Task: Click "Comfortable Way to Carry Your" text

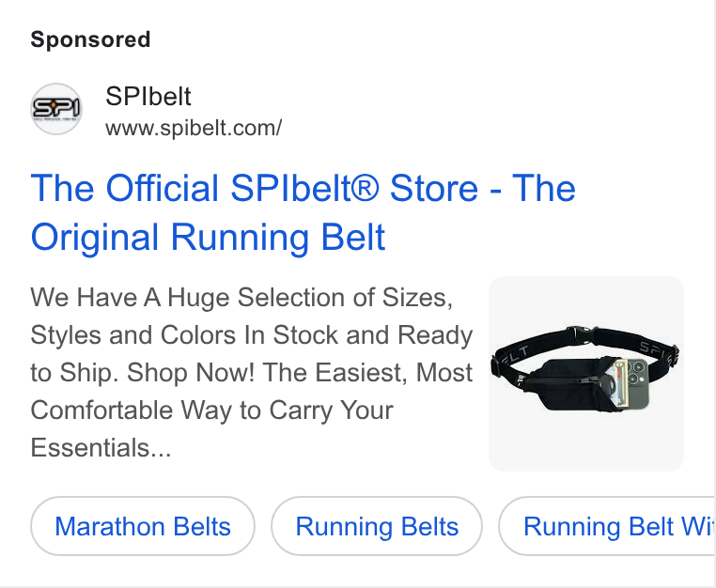Action: (211, 410)
